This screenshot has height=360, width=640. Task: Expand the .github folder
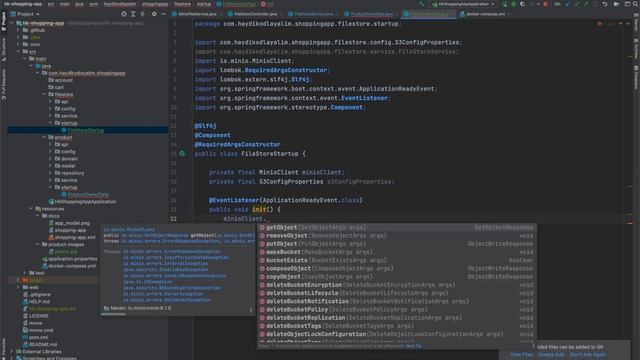coord(18,30)
